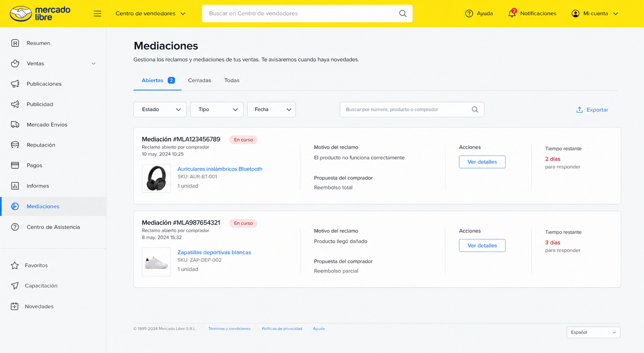Click the Mediación #MLA123456789 title
This screenshot has width=644, height=353.
(181, 139)
